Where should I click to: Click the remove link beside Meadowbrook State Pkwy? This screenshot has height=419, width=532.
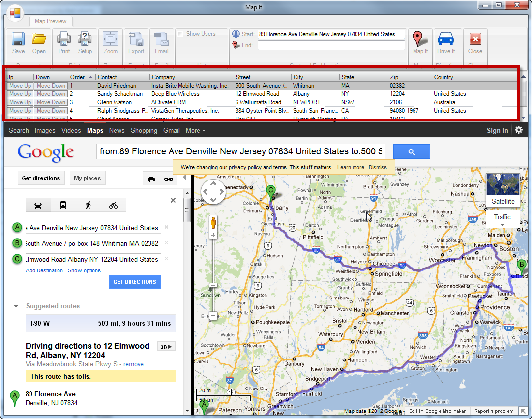(133, 364)
